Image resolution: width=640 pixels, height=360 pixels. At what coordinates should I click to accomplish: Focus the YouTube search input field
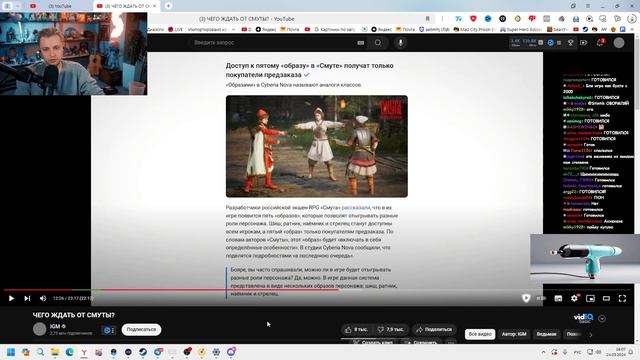click(x=271, y=42)
